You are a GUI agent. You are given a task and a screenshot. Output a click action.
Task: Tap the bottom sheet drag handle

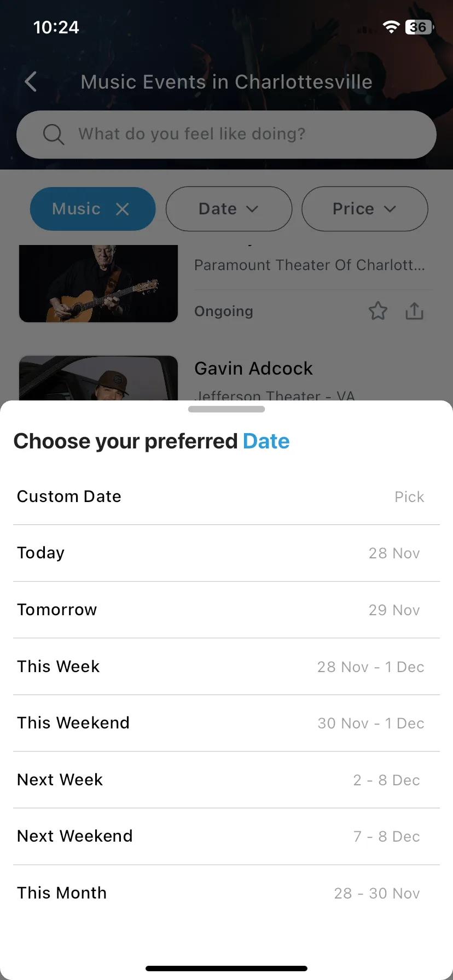(226, 409)
